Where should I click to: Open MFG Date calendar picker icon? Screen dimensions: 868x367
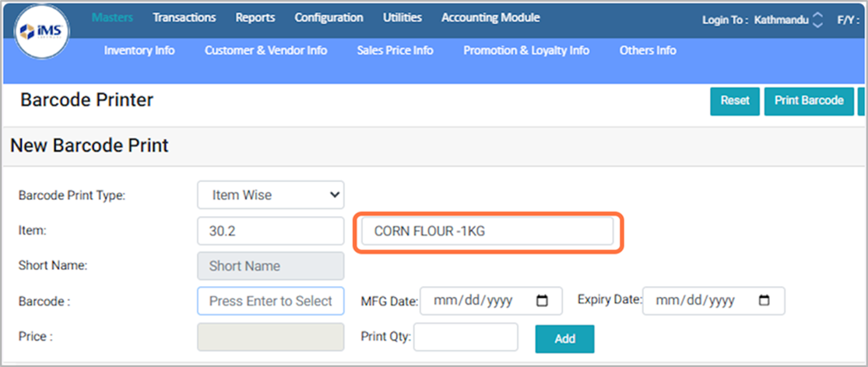point(543,301)
